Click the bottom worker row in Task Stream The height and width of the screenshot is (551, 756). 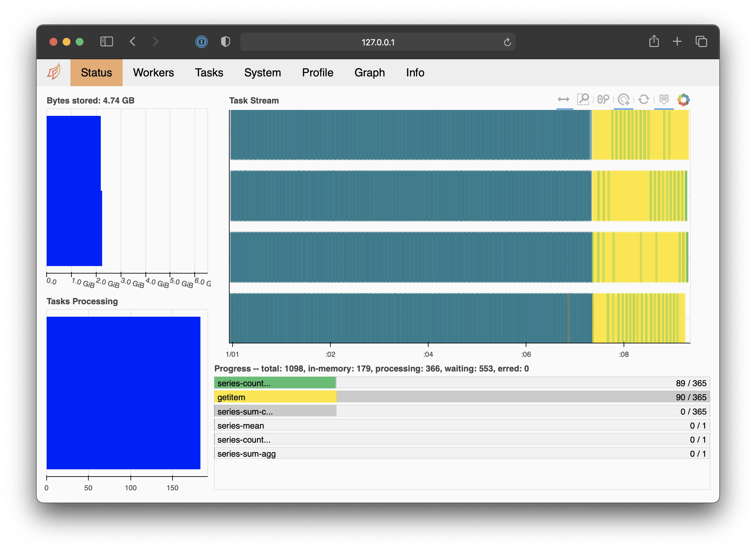coord(458,318)
